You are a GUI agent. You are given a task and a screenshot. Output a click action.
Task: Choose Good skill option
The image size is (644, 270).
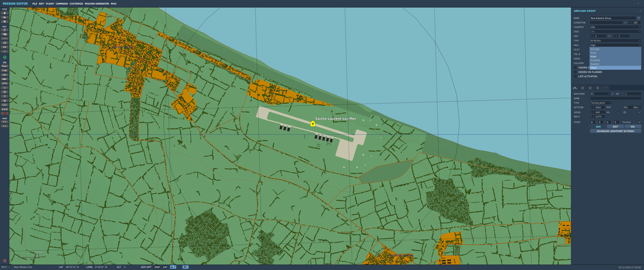click(615, 53)
